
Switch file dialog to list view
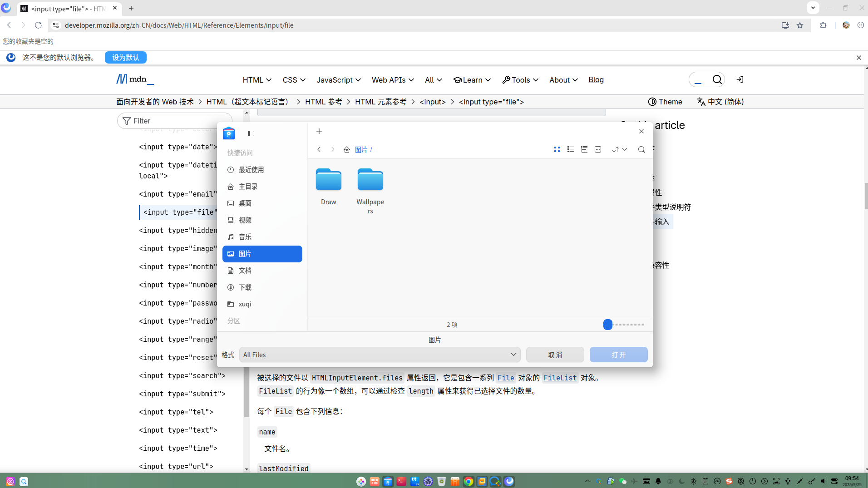click(x=571, y=149)
